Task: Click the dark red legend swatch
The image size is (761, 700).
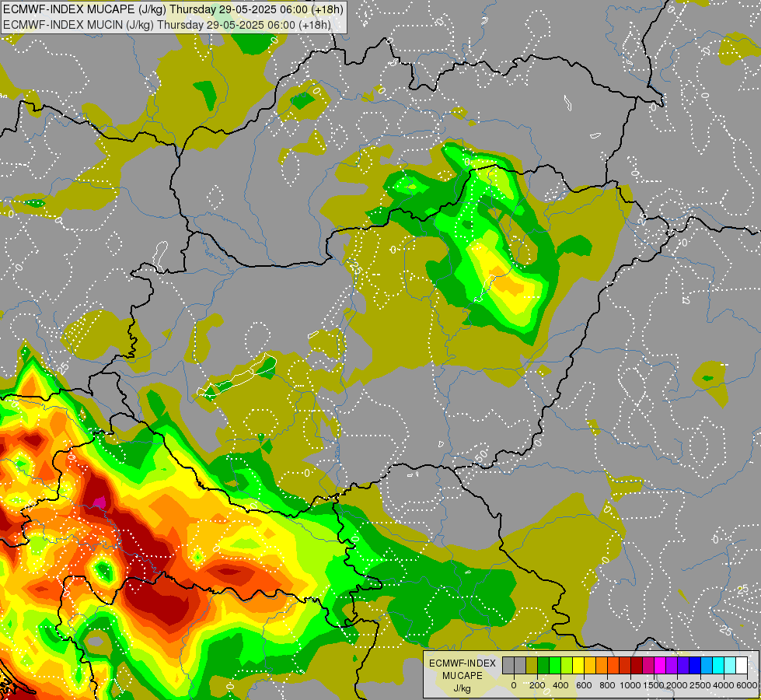Action: pos(637,665)
